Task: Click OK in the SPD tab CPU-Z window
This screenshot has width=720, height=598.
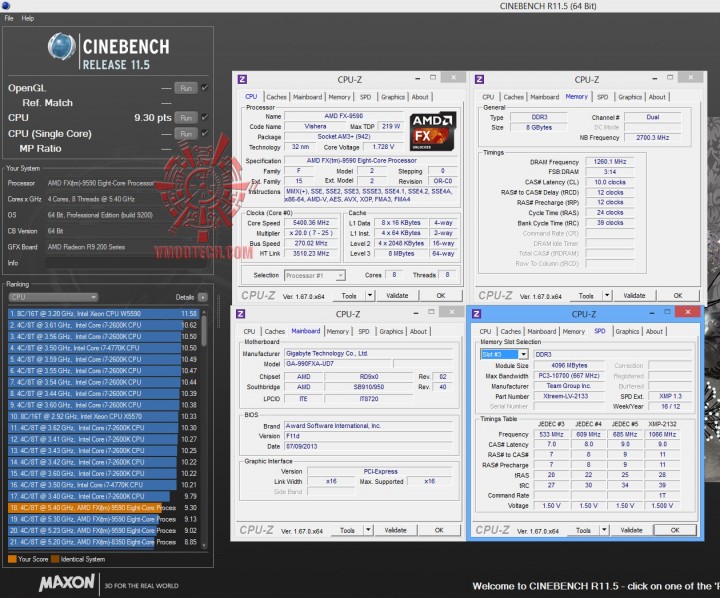Action: click(675, 530)
